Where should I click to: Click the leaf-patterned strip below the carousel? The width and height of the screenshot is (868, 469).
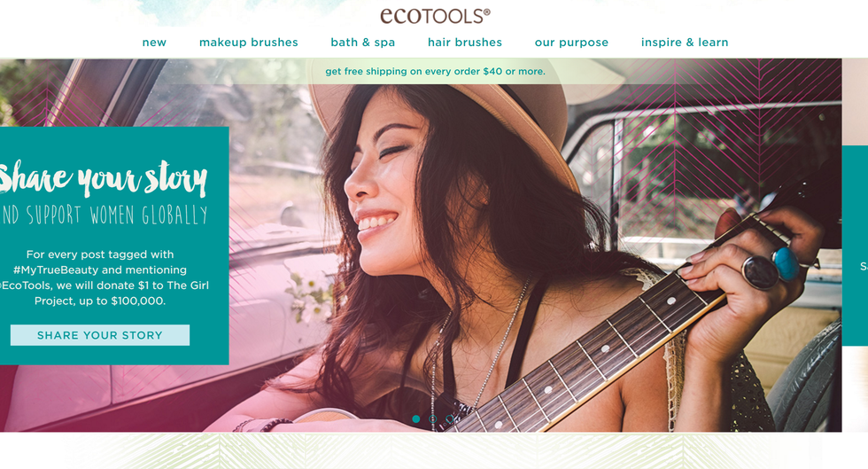click(434, 450)
